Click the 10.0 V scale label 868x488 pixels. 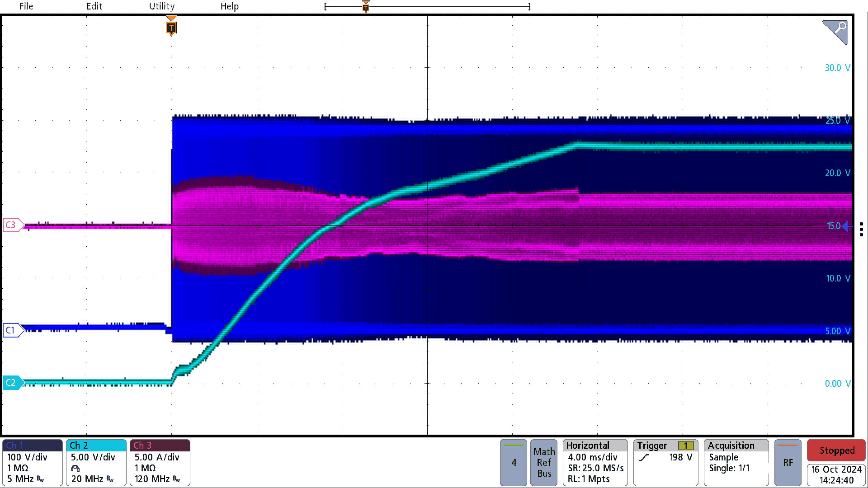(838, 278)
